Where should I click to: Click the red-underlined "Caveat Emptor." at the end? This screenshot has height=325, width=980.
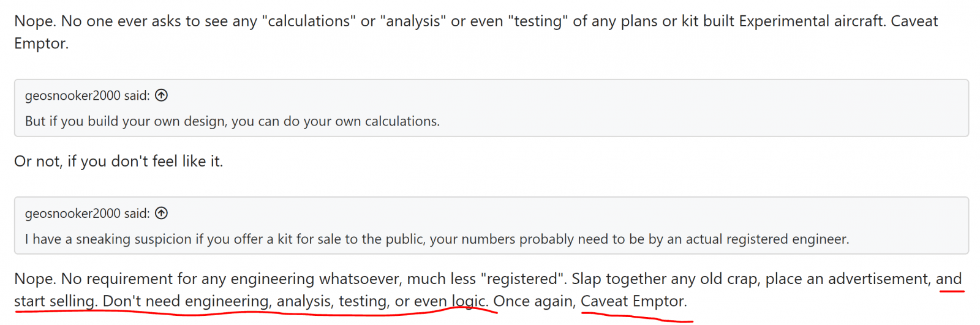(633, 301)
